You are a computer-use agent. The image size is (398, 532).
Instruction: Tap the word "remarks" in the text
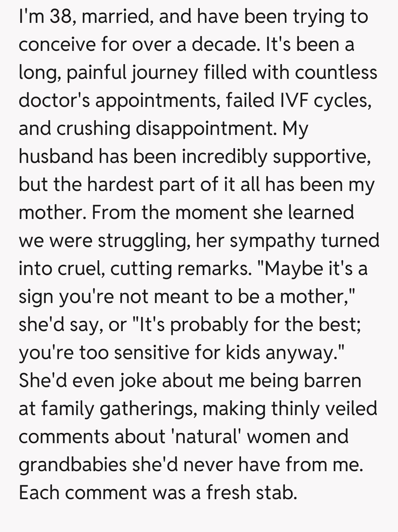click(212, 269)
